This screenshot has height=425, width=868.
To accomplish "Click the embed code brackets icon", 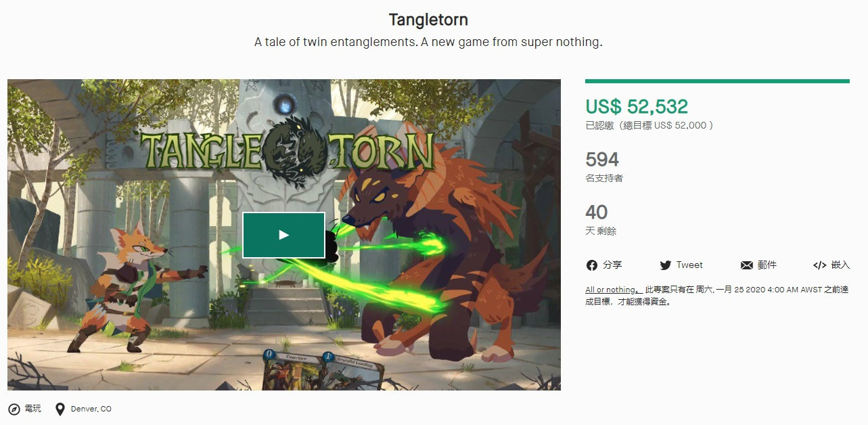I will (819, 265).
